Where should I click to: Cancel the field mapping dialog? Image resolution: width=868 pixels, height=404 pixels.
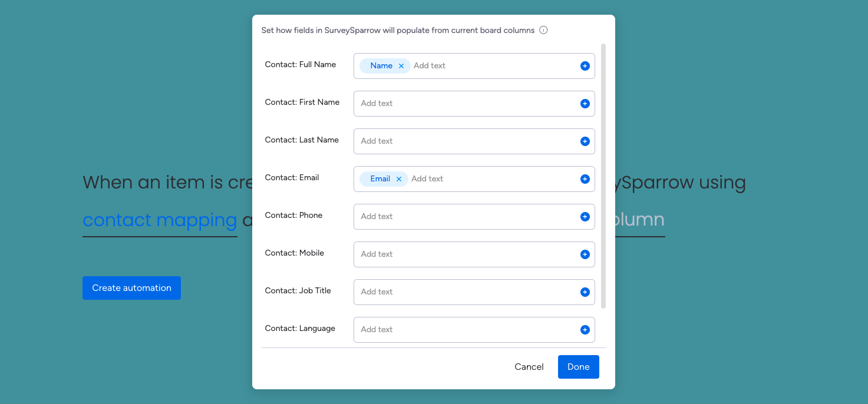tap(529, 367)
